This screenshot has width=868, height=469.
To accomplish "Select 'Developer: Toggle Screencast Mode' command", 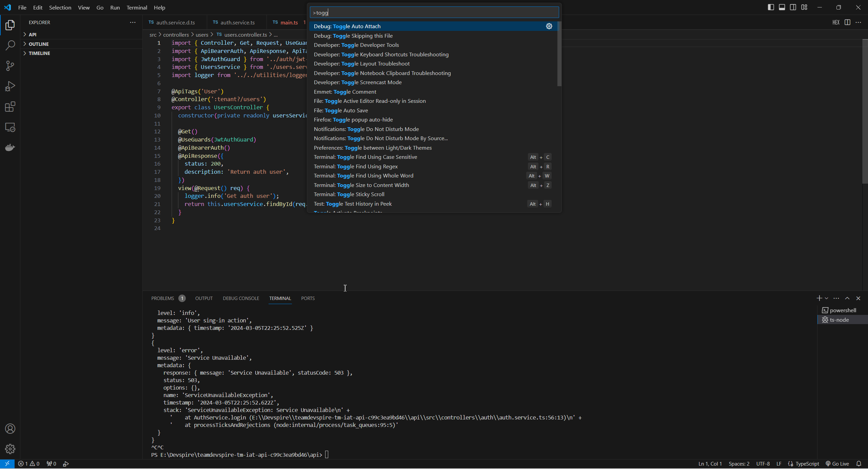I will click(x=357, y=82).
